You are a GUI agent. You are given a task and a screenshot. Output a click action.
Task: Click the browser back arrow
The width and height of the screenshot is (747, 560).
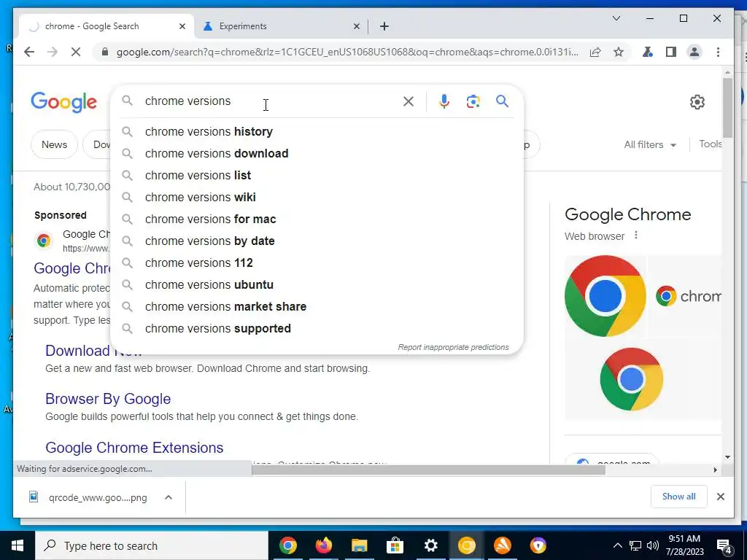(29, 52)
